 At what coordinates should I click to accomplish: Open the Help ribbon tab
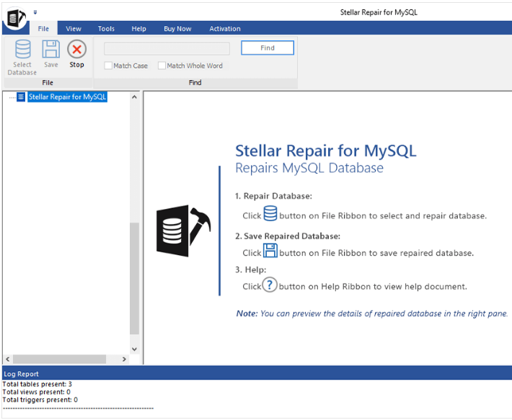(x=138, y=29)
